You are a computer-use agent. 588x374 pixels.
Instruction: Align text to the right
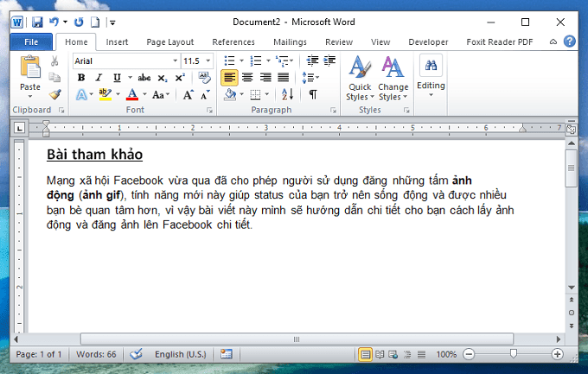pyautogui.click(x=265, y=78)
